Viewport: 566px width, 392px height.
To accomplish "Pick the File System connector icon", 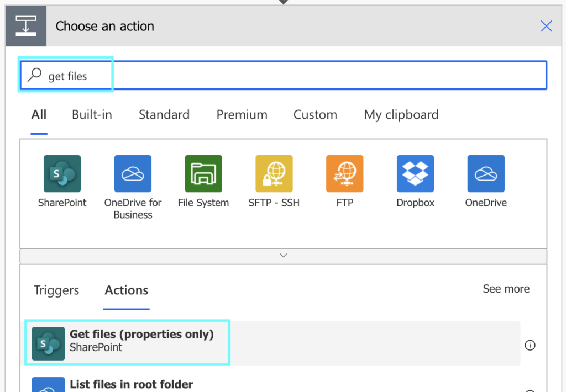I will (203, 173).
